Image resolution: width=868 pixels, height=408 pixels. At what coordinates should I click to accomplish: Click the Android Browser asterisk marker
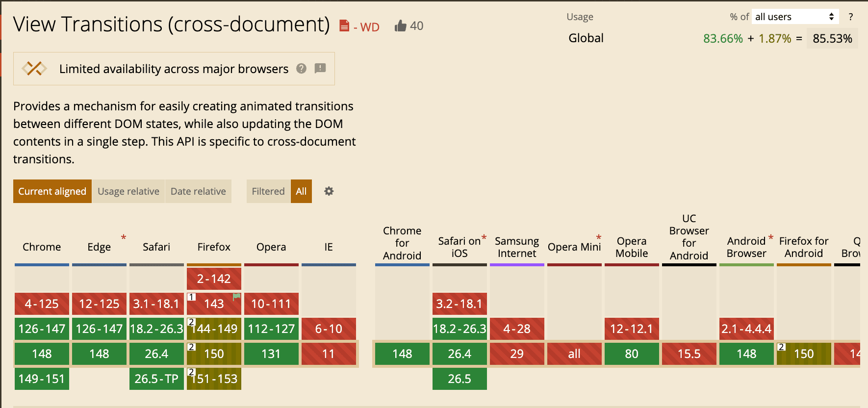click(771, 238)
